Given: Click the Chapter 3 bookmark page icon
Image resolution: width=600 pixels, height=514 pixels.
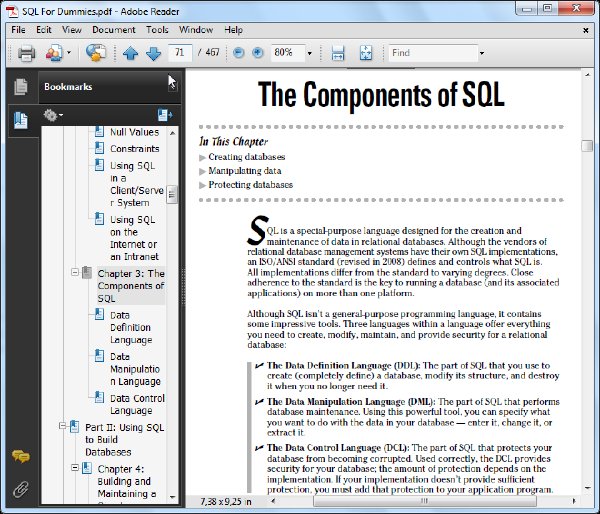Looking at the screenshot, I should pos(87,273).
